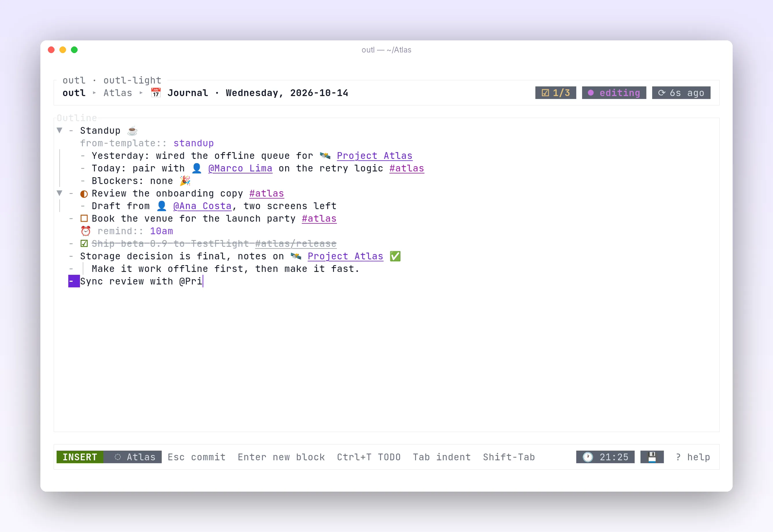This screenshot has width=773, height=532.
Task: Click the person icon before @Ana Costa
Action: [x=162, y=206]
